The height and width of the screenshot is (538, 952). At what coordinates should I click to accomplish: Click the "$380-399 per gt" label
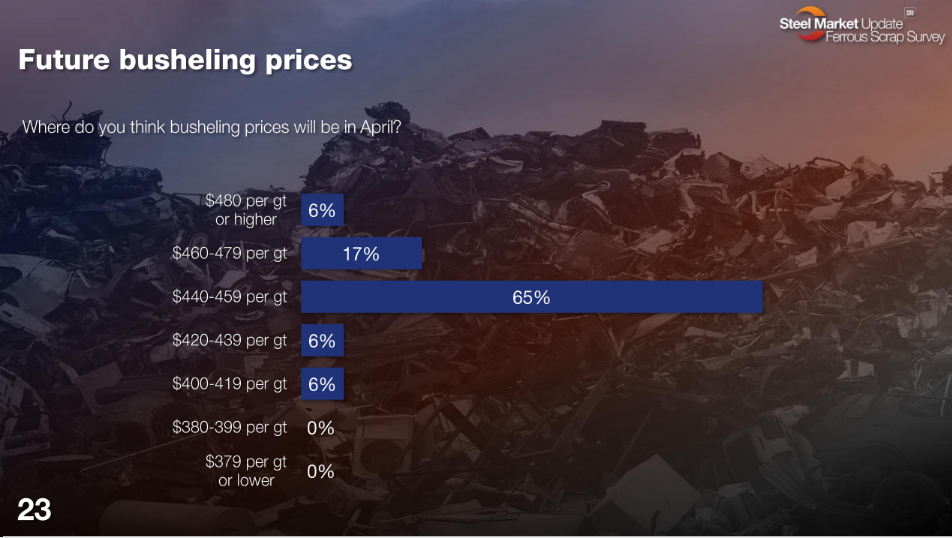[230, 427]
